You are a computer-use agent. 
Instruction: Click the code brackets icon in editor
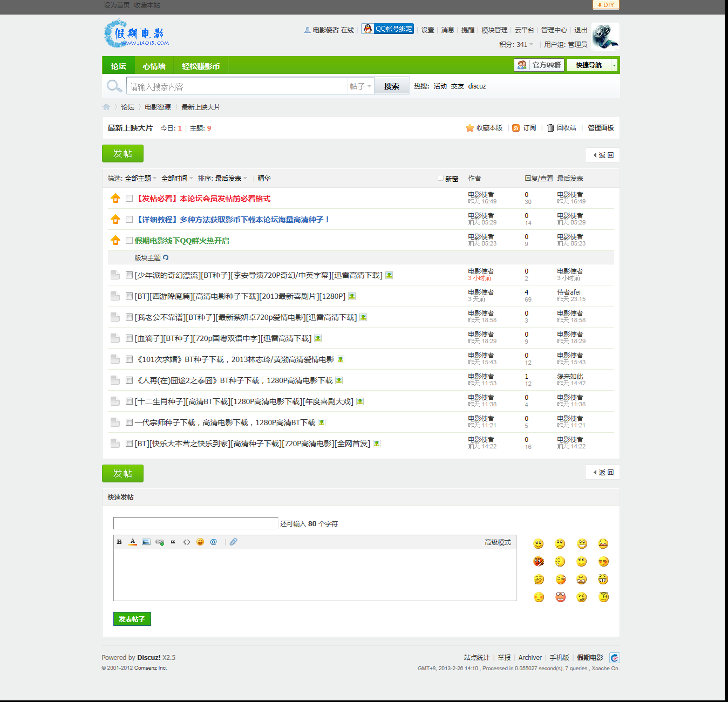click(x=187, y=542)
